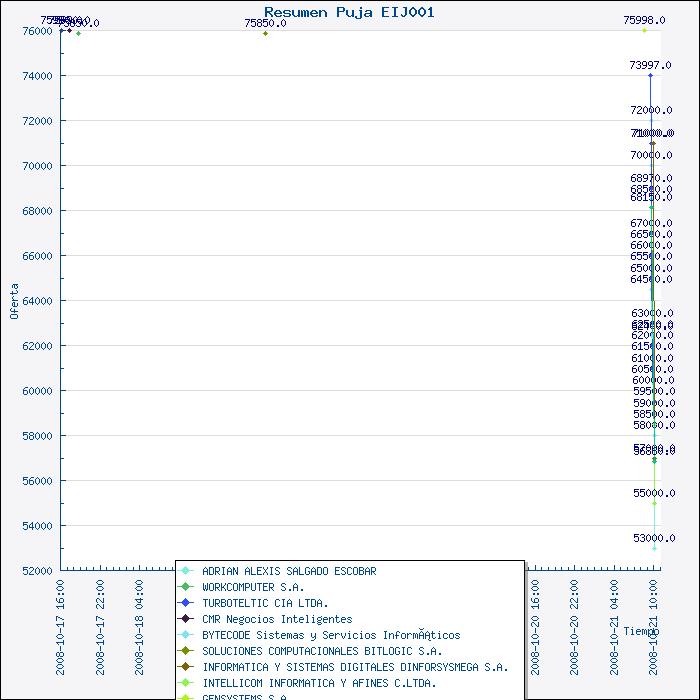The width and height of the screenshot is (700, 700).
Task: Click the Oferta y-axis label
Action: [14, 300]
